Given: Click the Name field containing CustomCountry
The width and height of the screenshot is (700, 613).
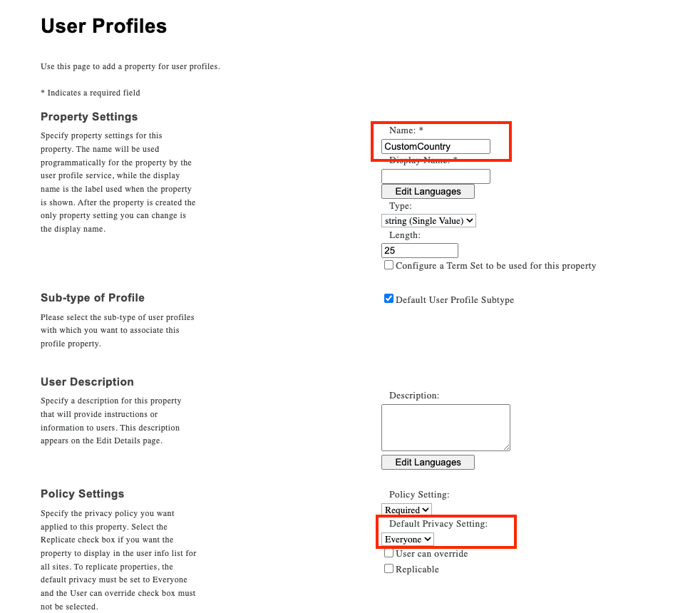Looking at the screenshot, I should click(436, 147).
